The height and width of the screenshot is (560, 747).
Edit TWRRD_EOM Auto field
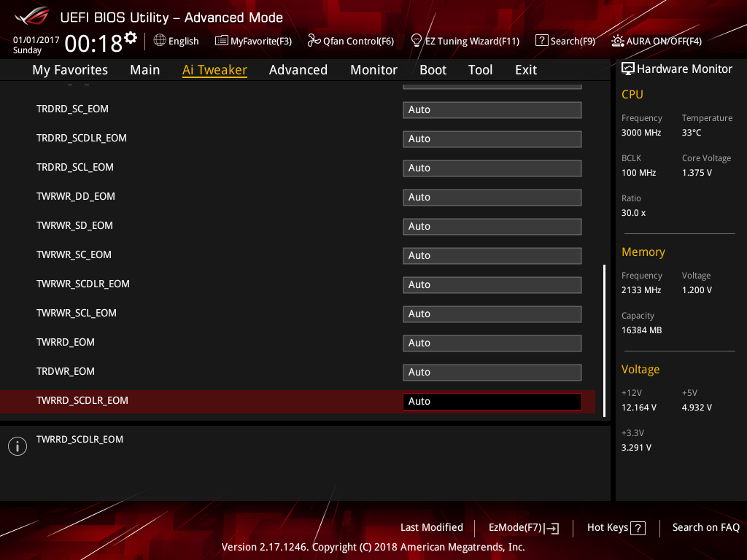click(492, 343)
